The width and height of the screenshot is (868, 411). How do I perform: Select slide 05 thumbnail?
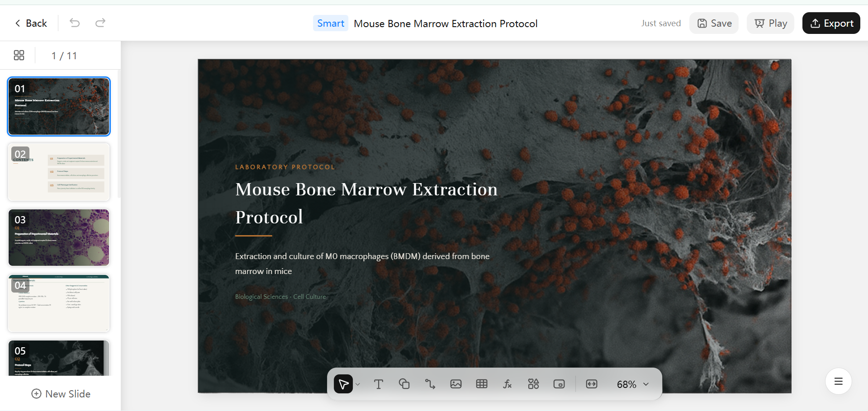click(x=59, y=358)
